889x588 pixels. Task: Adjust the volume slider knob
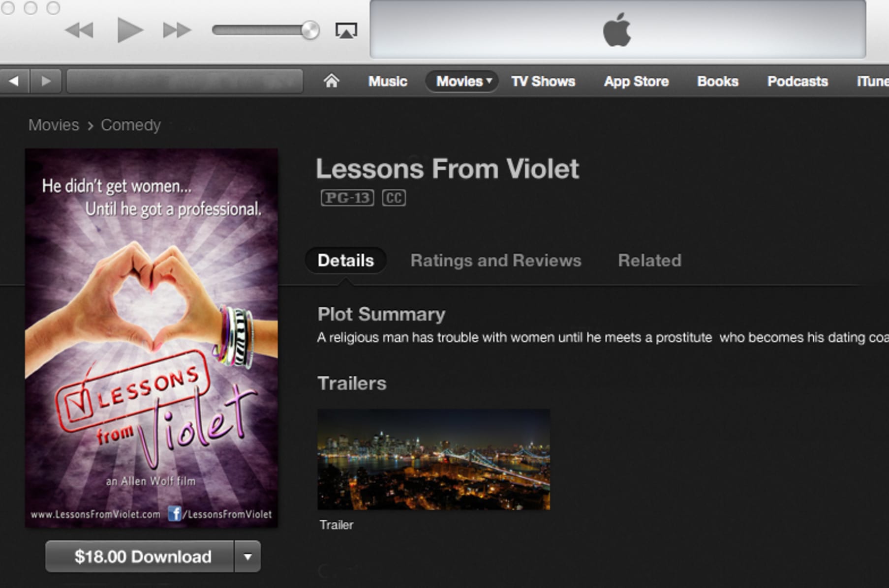tap(310, 30)
